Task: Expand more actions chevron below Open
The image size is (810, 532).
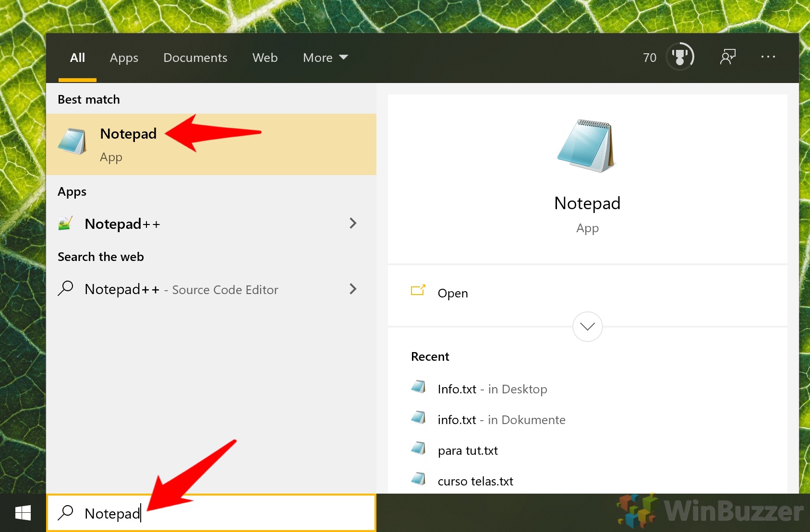Action: [587, 327]
